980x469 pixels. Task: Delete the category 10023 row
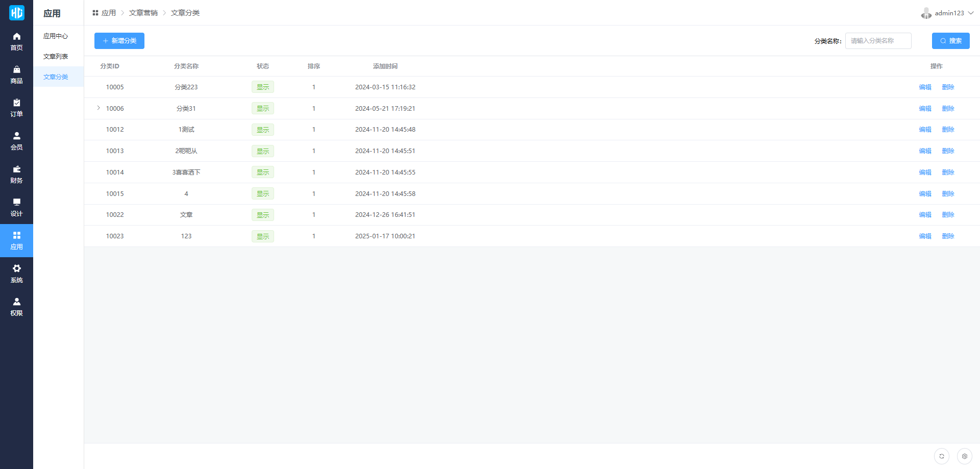pyautogui.click(x=948, y=236)
